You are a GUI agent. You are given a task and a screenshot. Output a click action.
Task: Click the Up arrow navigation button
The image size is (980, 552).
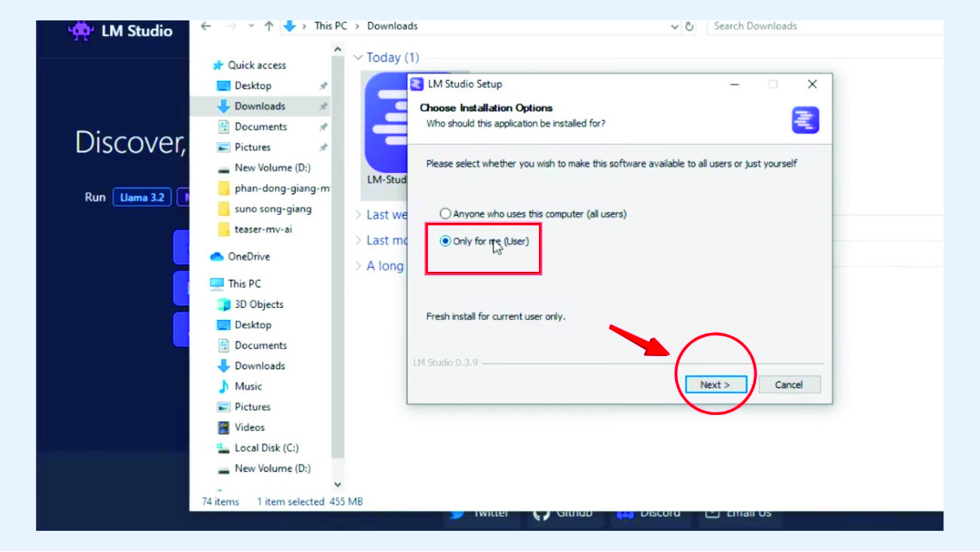(x=269, y=26)
